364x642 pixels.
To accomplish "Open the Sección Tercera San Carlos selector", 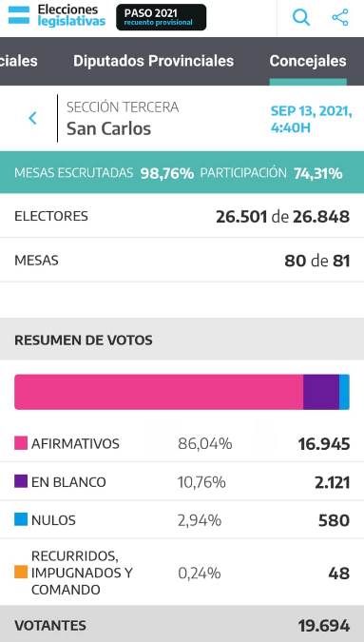I will (123, 118).
